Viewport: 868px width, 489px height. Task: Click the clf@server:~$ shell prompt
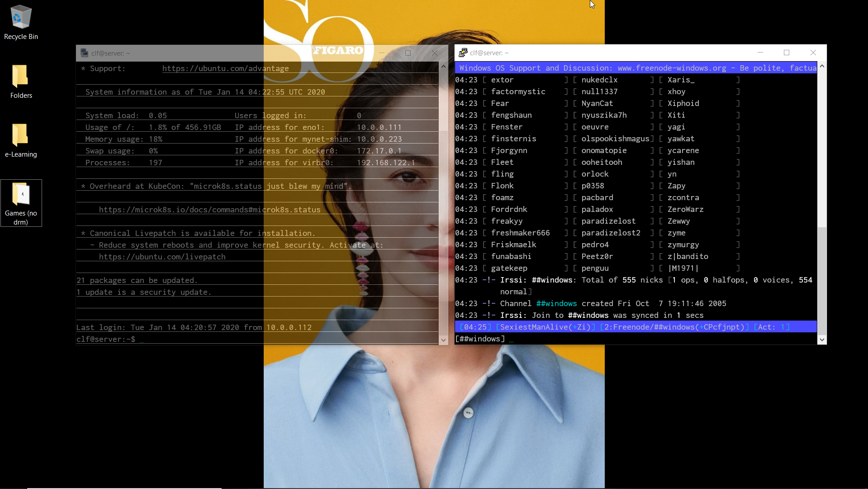(106, 339)
